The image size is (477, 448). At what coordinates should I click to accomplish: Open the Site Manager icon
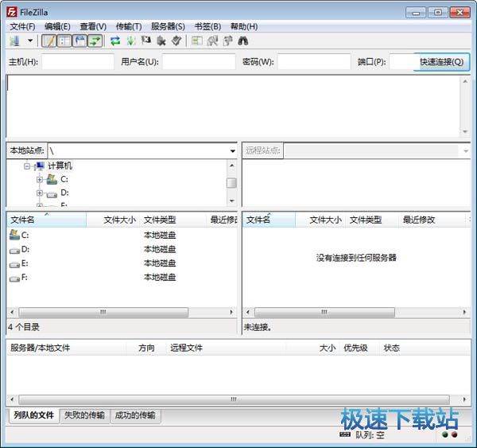point(15,41)
